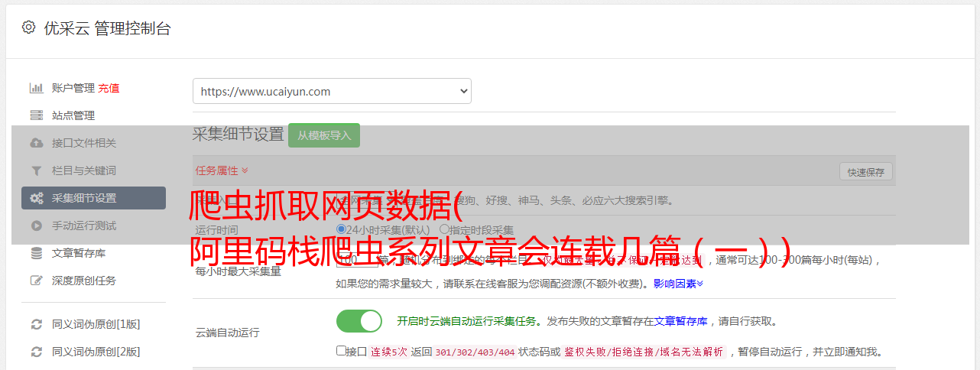
Task: Select 采集细节设置 menu item
Action: (x=93, y=198)
